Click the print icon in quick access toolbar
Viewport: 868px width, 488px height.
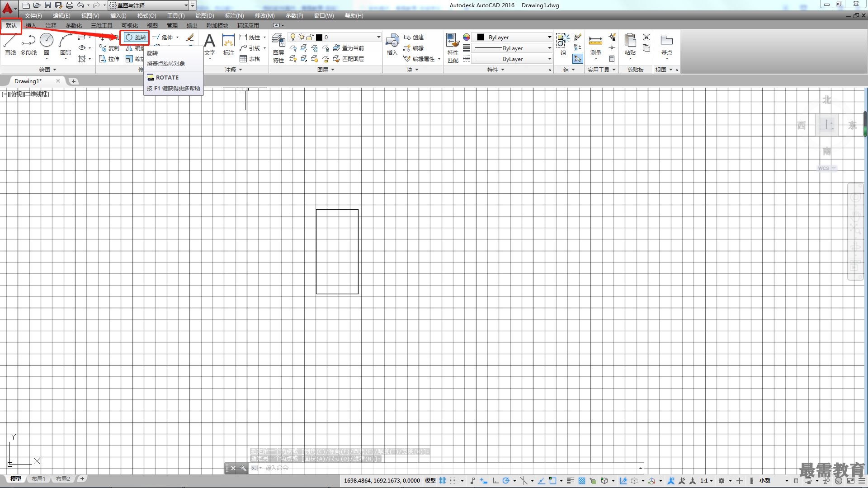(70, 5)
